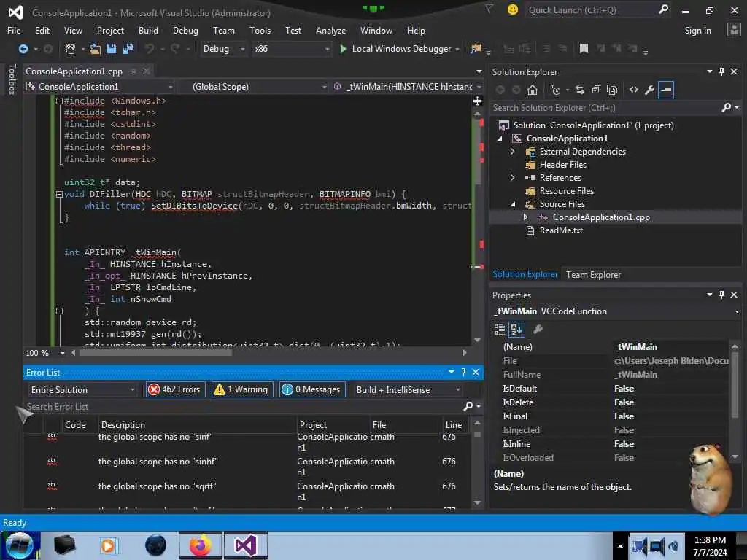Click the Collapse All icon in Solution Explorer
This screenshot has width=747, height=560.
coord(596,90)
